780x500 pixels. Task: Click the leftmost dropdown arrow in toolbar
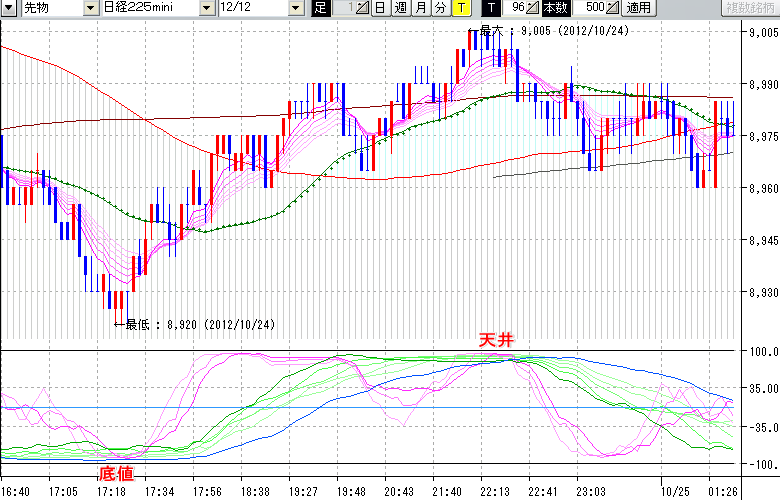(9, 8)
